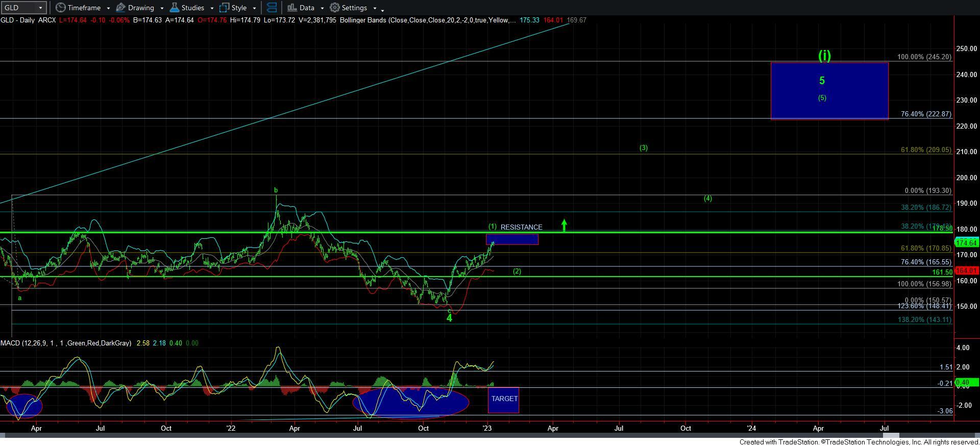980x446 pixels.
Task: Click the '61.80% (170.85)' Fibonacci label
Action: (926, 249)
